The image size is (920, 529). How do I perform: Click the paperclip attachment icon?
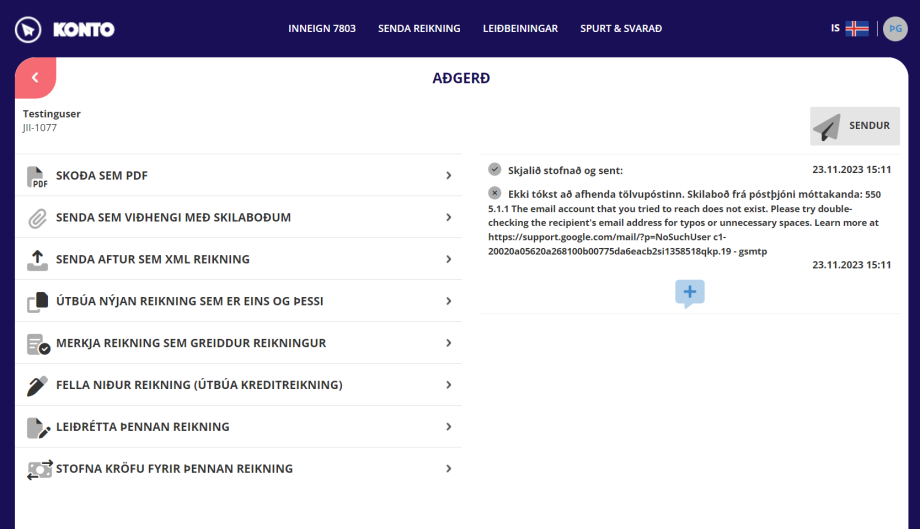38,218
